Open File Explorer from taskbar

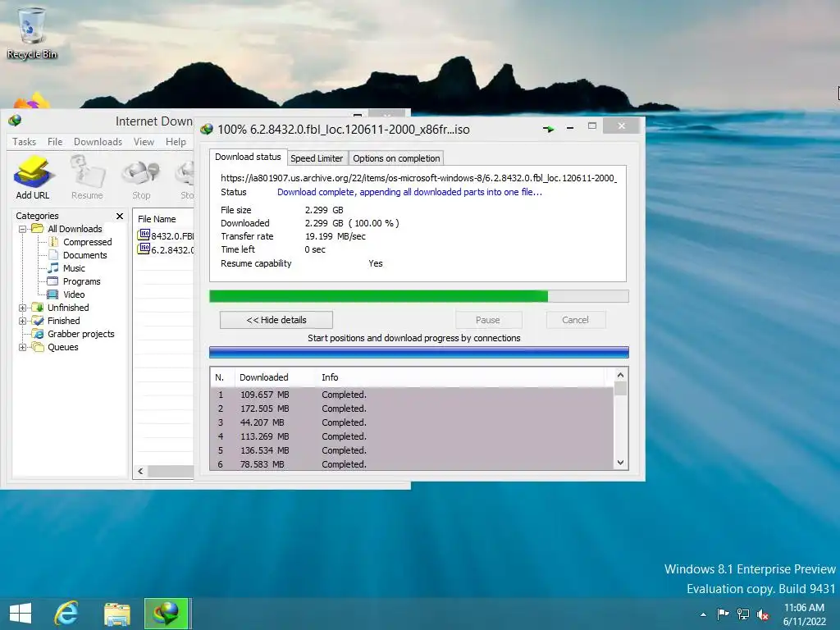[116, 614]
